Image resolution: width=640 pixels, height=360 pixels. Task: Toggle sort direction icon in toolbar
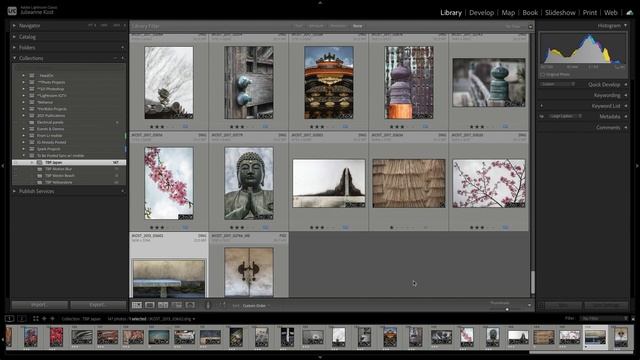(x=221, y=305)
